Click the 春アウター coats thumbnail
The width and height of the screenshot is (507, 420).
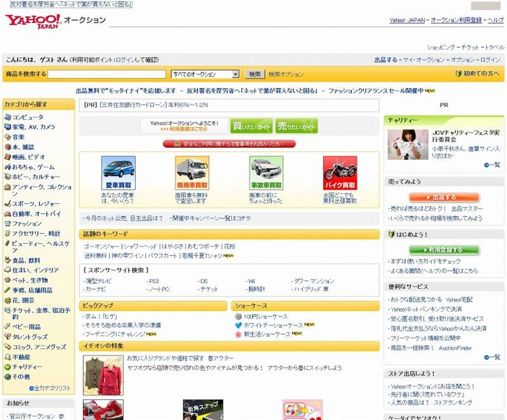[103, 375]
